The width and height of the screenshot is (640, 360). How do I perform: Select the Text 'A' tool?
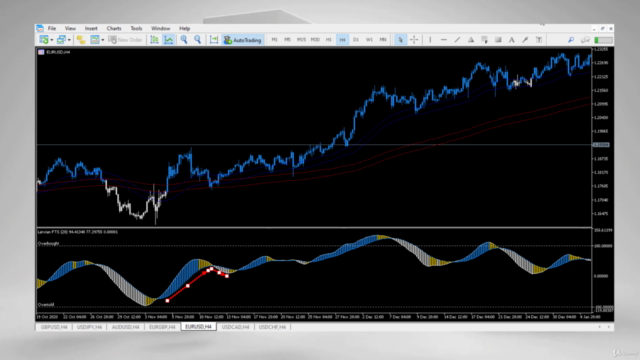tap(511, 40)
